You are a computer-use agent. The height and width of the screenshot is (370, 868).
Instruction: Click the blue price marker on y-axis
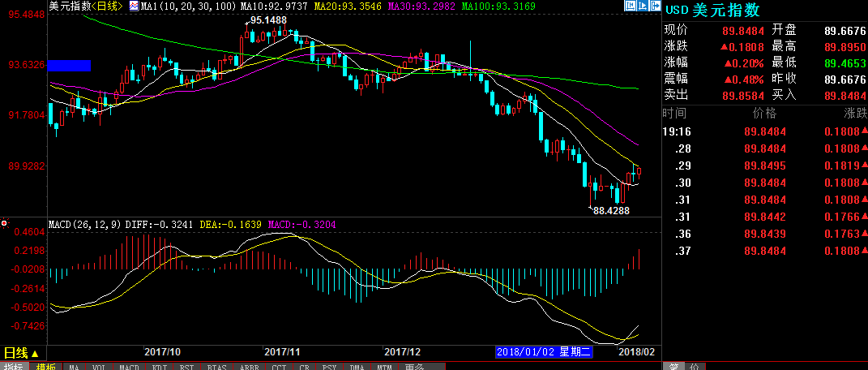point(69,65)
